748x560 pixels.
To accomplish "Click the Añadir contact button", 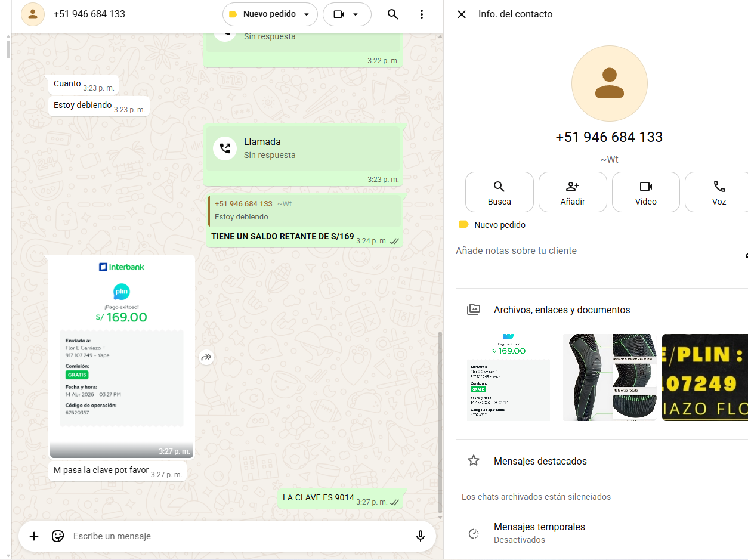I will coord(573,192).
